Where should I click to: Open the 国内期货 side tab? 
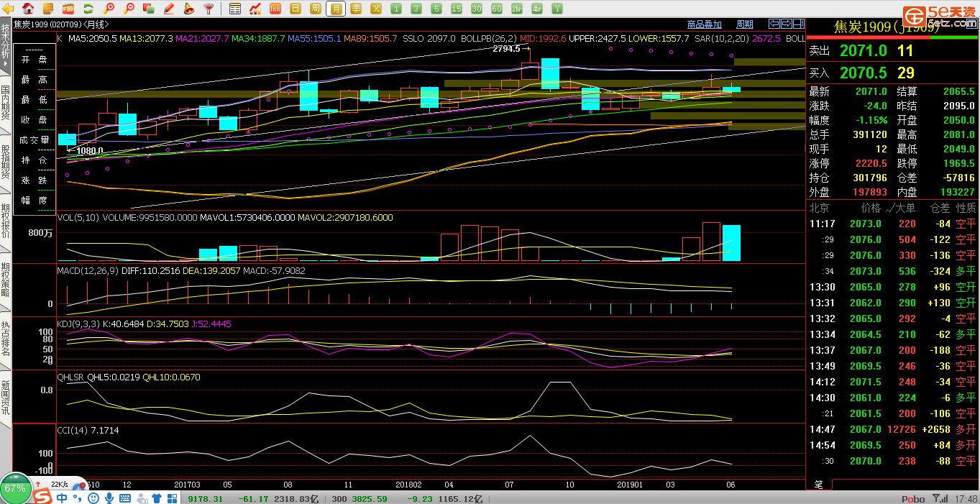coord(6,104)
